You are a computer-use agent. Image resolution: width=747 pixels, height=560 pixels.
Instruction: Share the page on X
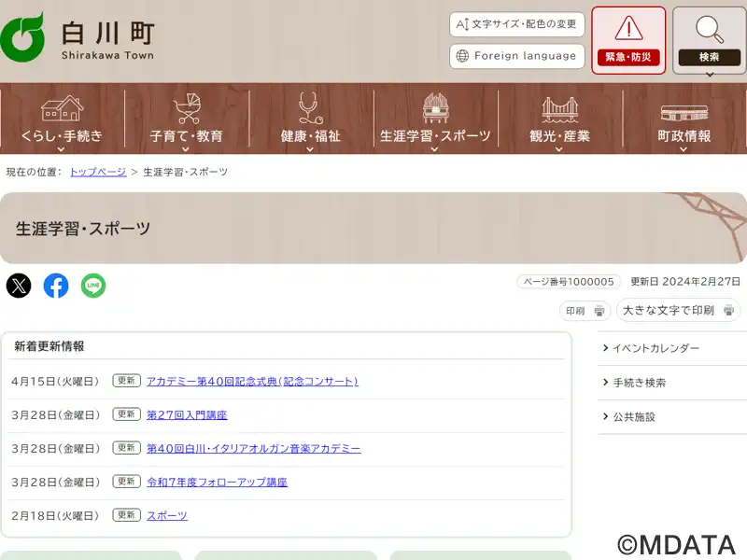(x=19, y=286)
